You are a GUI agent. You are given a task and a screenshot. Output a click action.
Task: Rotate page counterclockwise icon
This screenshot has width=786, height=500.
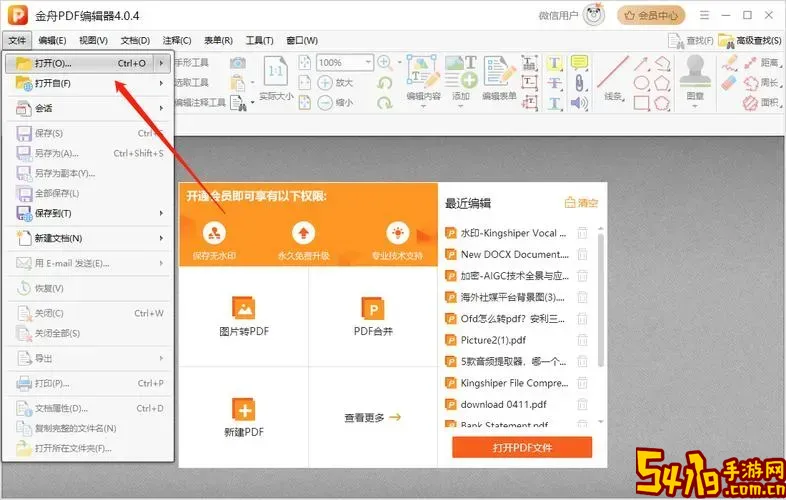[x=384, y=83]
